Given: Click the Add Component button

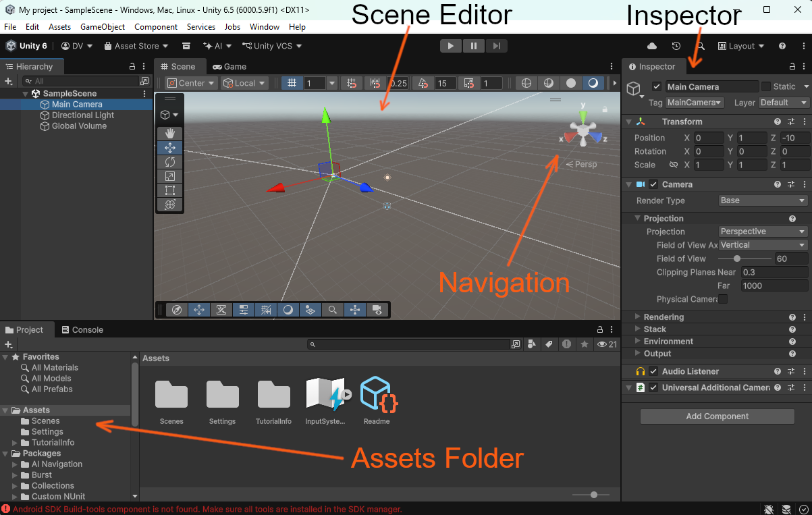Looking at the screenshot, I should 717,416.
